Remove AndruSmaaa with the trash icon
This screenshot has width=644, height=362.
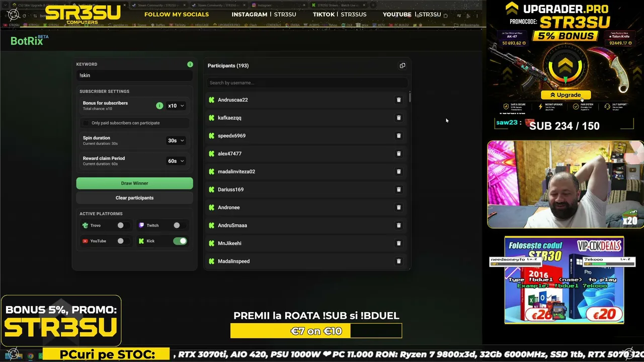[398, 225]
